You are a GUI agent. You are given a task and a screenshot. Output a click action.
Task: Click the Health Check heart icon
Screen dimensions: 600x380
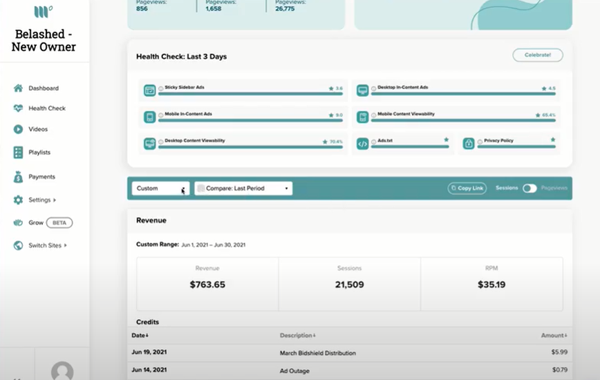click(18, 108)
